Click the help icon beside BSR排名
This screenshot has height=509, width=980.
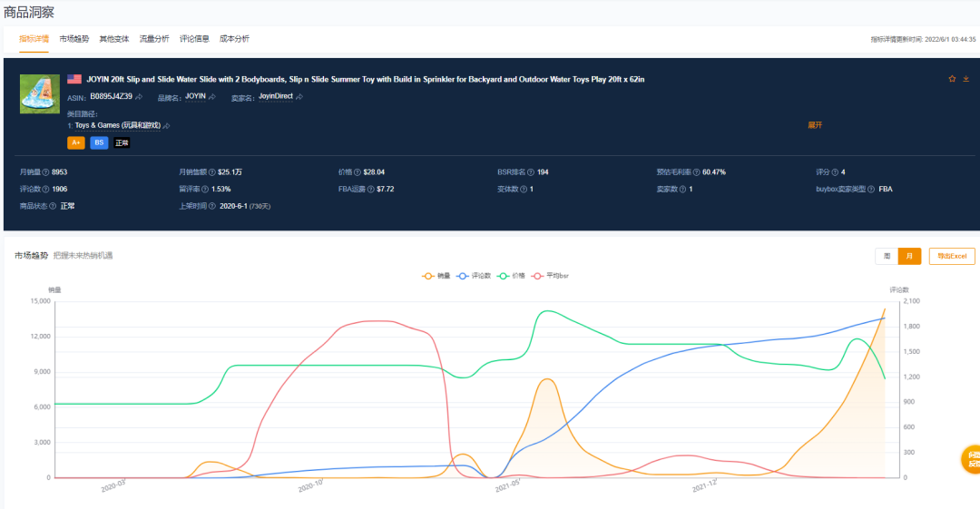(x=531, y=172)
